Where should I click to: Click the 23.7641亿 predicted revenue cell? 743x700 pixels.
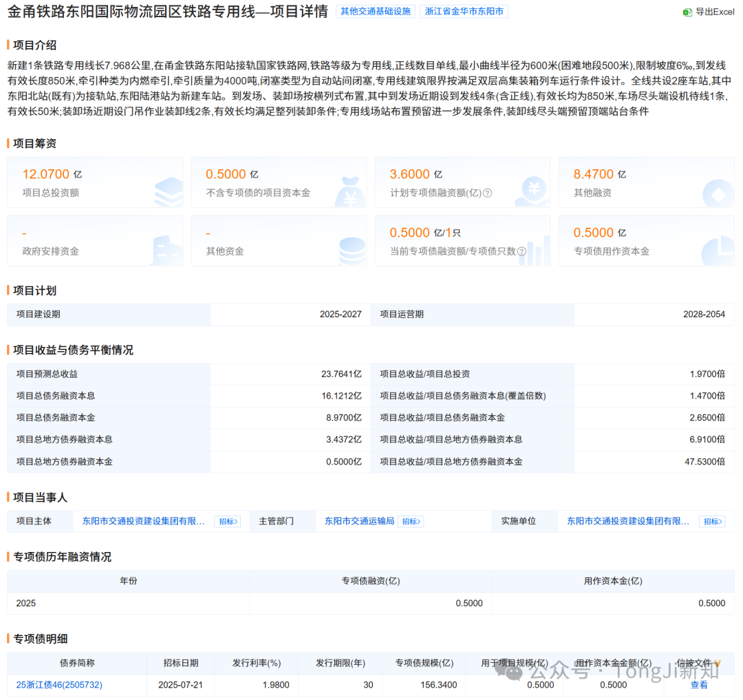(291, 374)
